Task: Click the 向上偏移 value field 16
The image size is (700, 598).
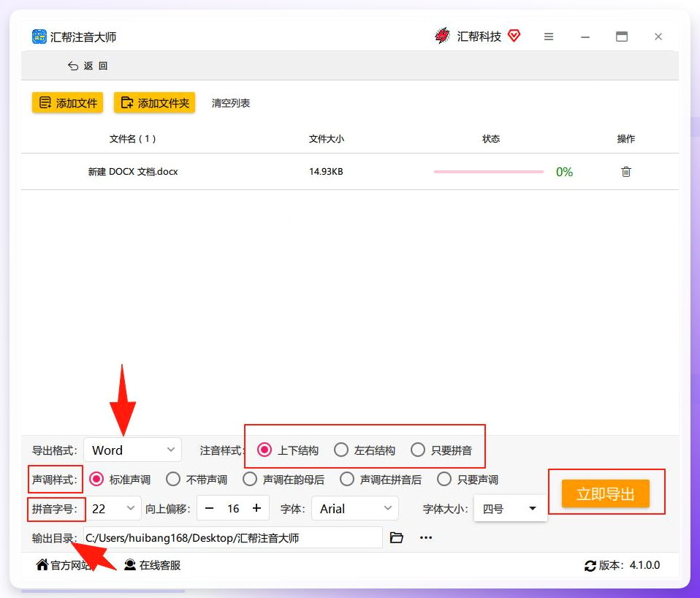Action: [x=233, y=508]
